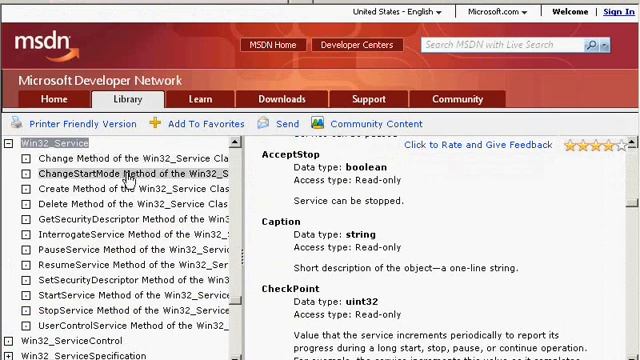
Task: Switch to the Community tab
Action: [457, 99]
